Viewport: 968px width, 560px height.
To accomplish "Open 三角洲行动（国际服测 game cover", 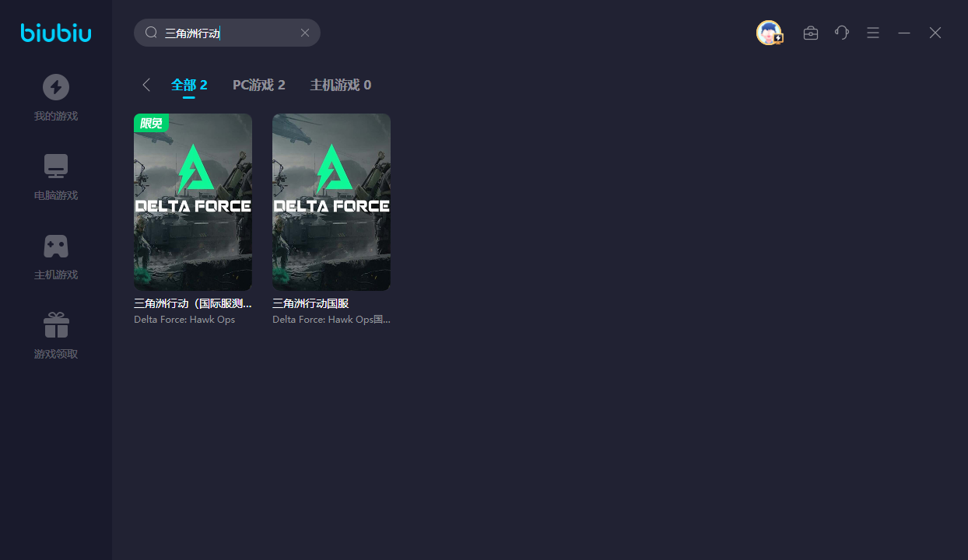I will pyautogui.click(x=193, y=202).
